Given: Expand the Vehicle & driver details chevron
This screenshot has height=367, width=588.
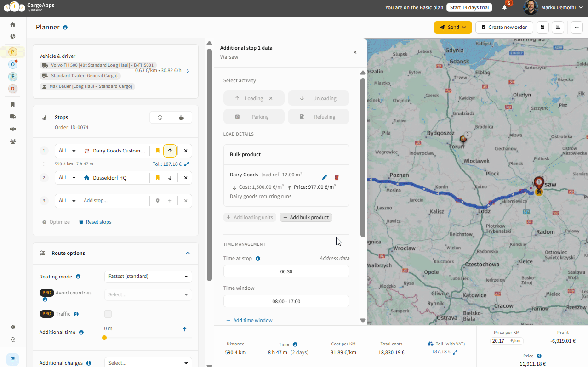Looking at the screenshot, I should [188, 71].
